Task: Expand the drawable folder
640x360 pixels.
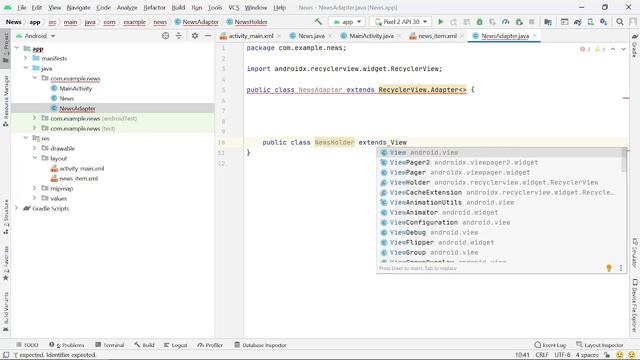Action: (35, 148)
